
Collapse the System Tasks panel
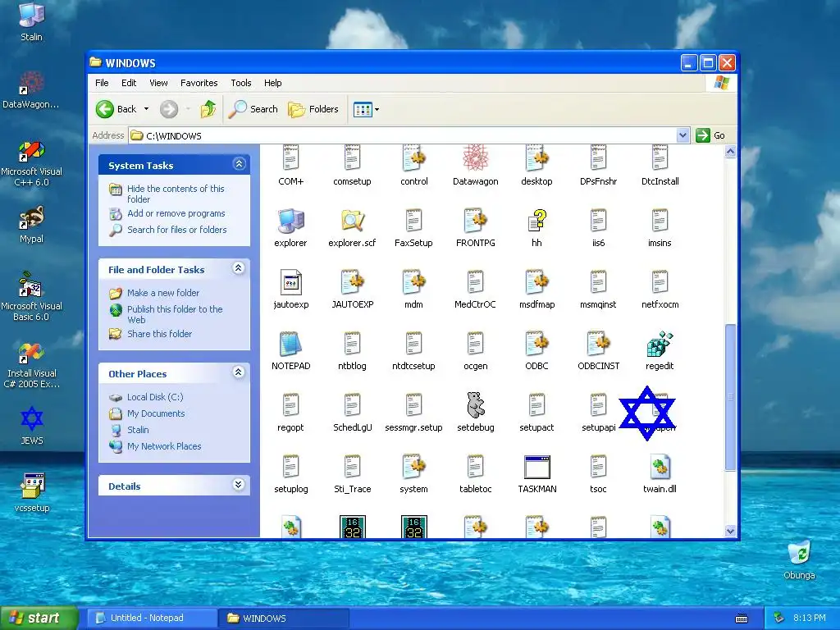pos(239,164)
